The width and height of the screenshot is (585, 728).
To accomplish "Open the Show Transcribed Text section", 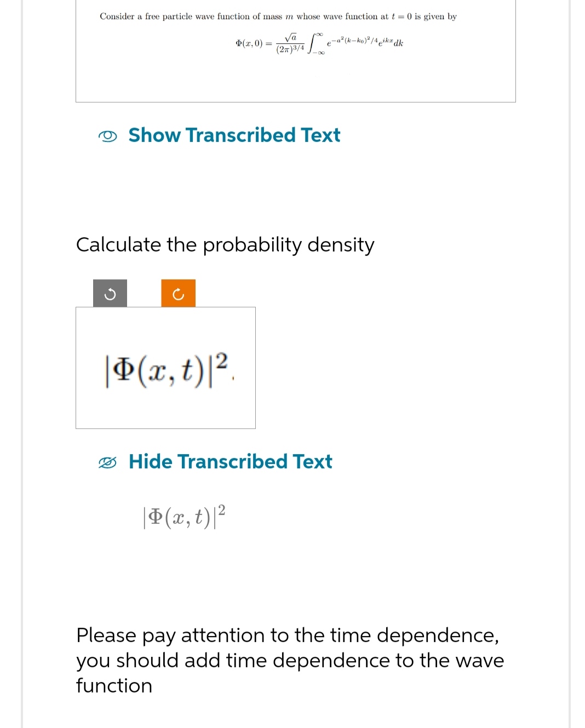I will pyautogui.click(x=234, y=135).
